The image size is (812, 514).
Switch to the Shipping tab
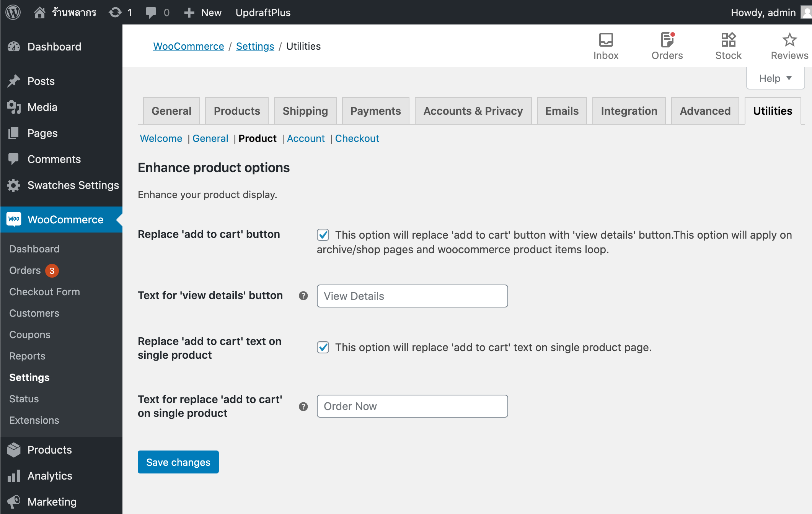tap(305, 111)
